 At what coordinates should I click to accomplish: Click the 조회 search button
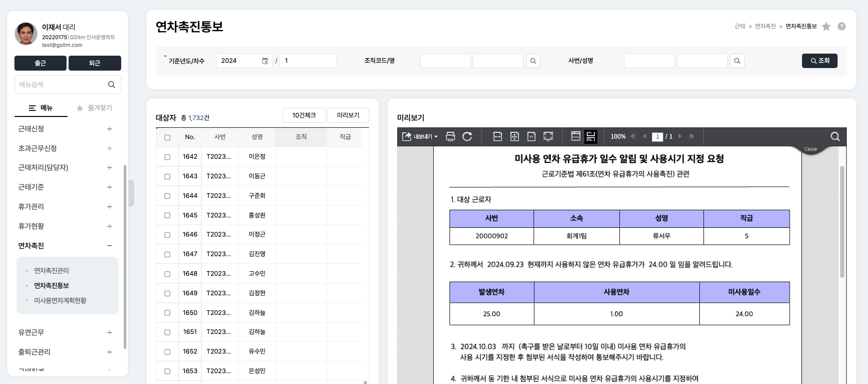click(x=819, y=61)
